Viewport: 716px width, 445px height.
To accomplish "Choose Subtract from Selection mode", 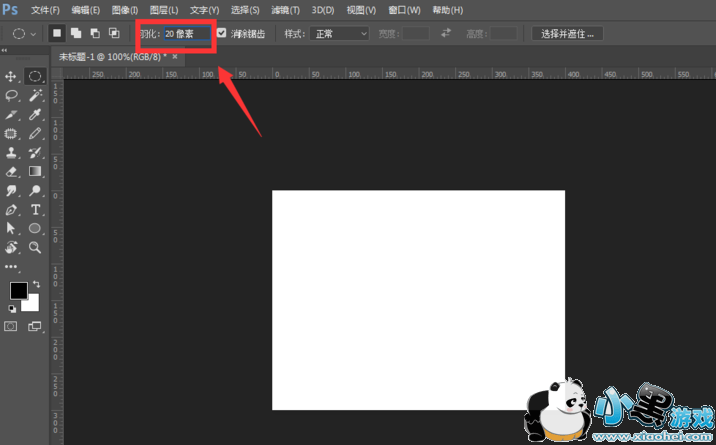I will point(95,33).
